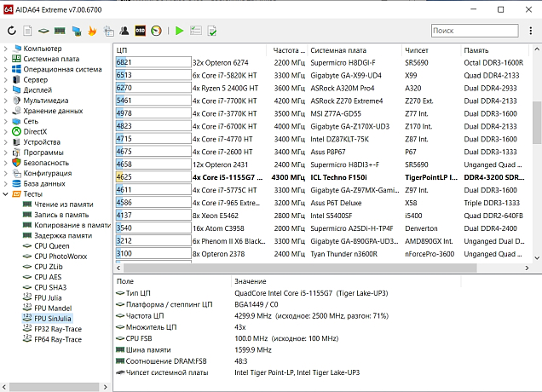The height and width of the screenshot is (392, 542).
Task: Select the CPU Queen benchmark
Action: (53, 245)
